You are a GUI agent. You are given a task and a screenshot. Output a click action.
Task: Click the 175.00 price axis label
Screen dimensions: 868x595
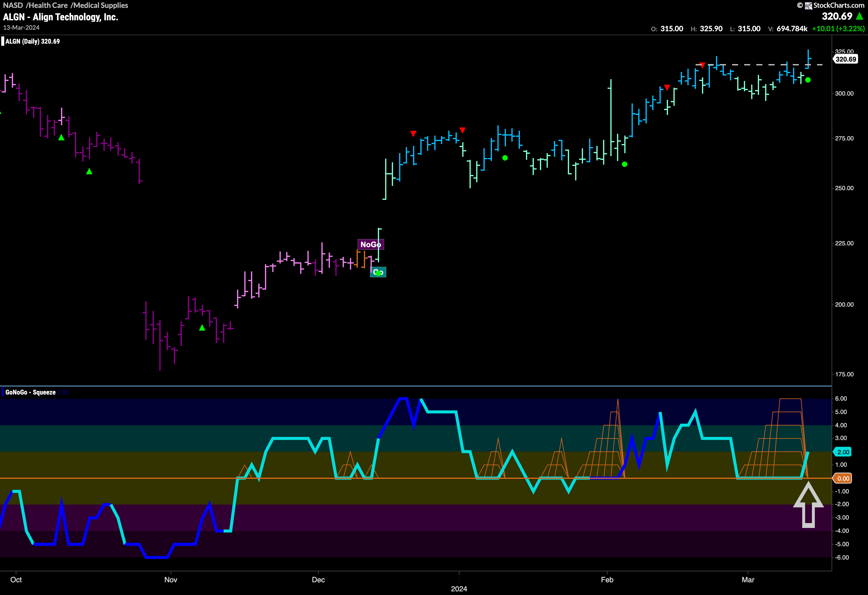pos(844,375)
